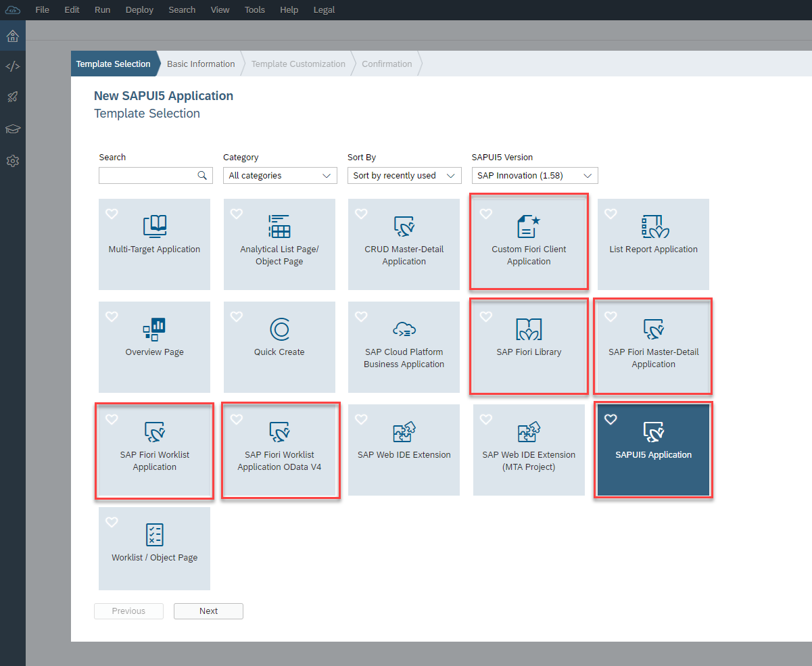This screenshot has width=812, height=666.
Task: Go to the Template Customization wizard step
Action: (x=298, y=64)
